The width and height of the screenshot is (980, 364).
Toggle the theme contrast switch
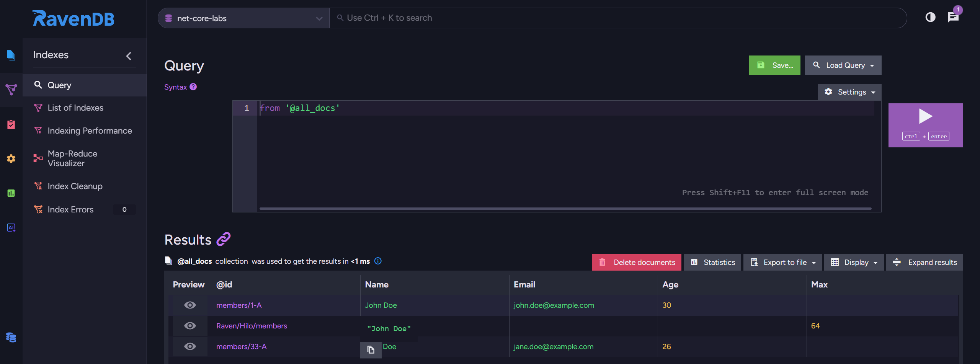click(x=930, y=17)
